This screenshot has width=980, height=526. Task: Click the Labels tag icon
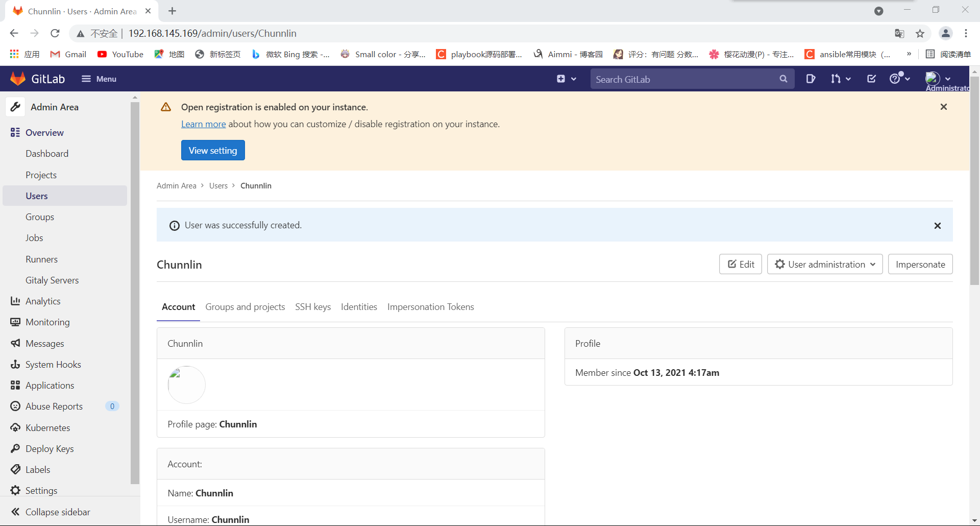coord(15,470)
